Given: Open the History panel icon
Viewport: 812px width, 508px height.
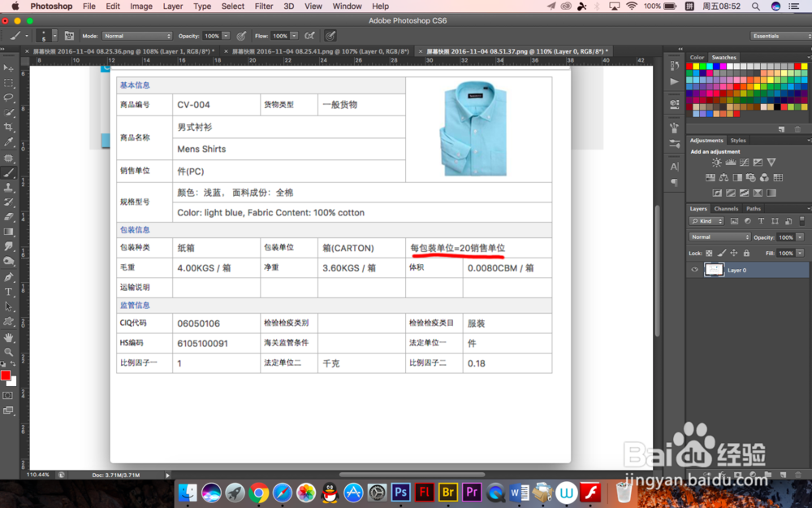Looking at the screenshot, I should (674, 66).
